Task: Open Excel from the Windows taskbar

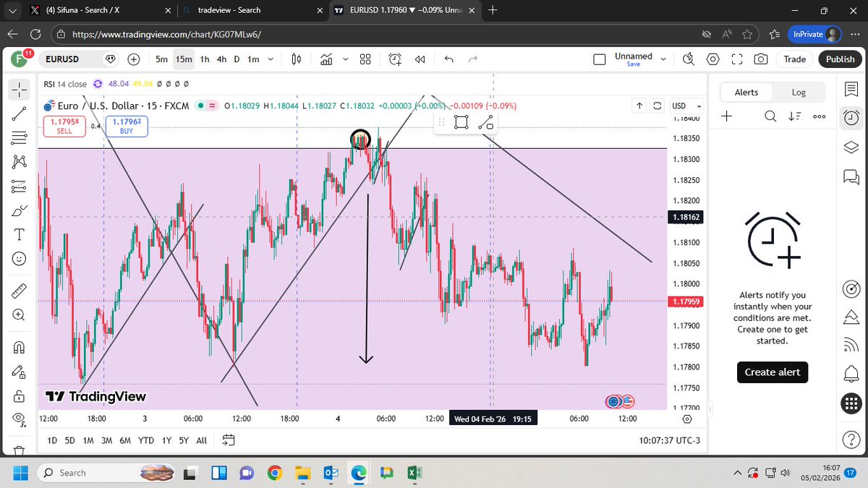Action: coord(414,473)
